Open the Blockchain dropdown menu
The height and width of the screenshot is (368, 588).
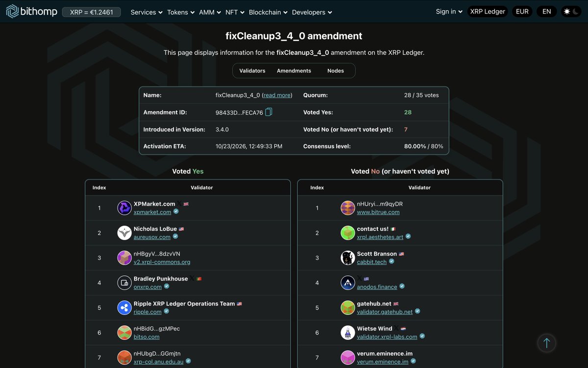click(x=268, y=12)
